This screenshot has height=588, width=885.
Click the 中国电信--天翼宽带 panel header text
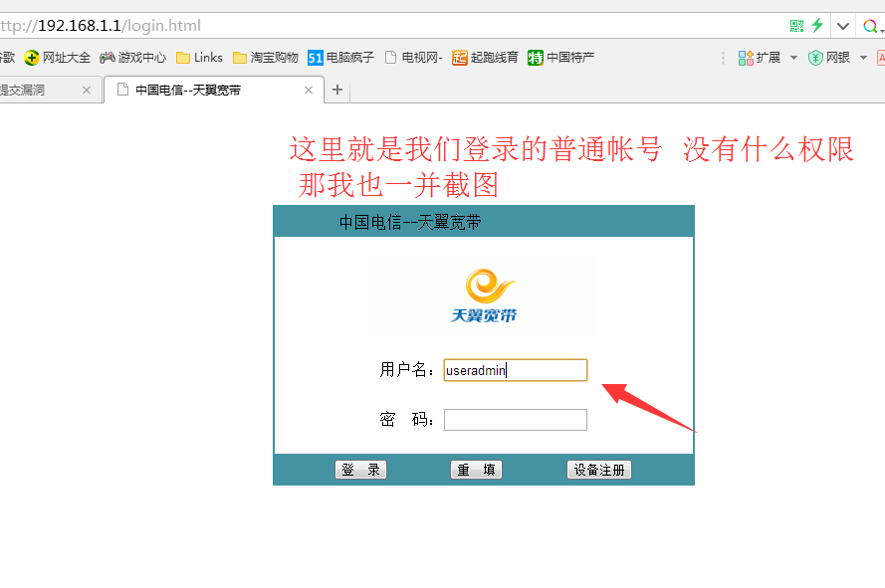[410, 222]
